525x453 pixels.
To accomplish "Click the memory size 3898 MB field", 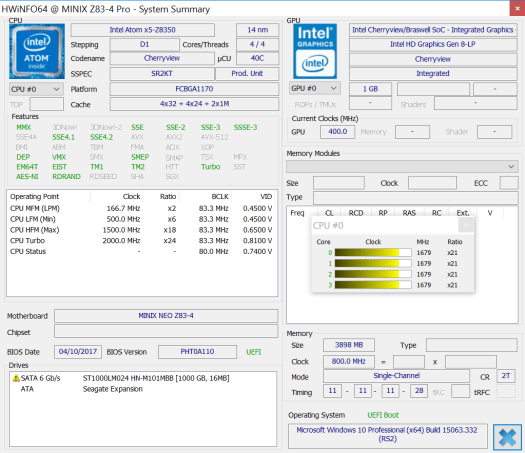I will pyautogui.click(x=349, y=345).
